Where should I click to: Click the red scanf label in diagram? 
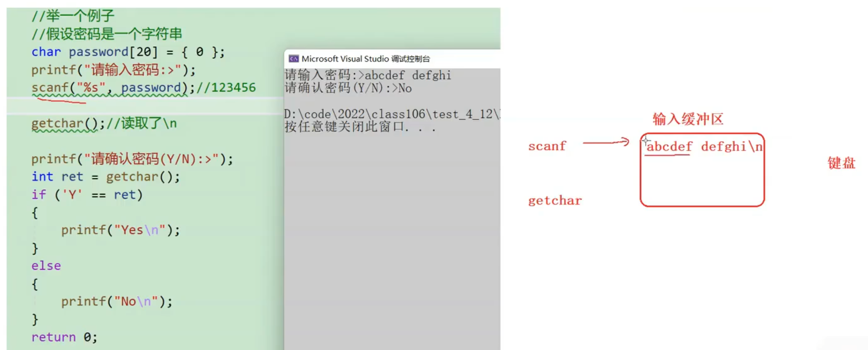click(547, 146)
